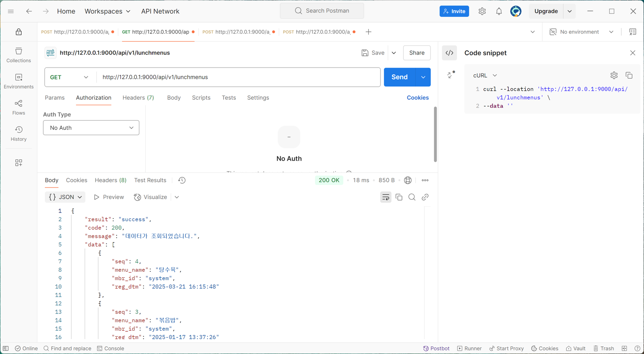
Task: Click the Preview response button
Action: click(109, 197)
